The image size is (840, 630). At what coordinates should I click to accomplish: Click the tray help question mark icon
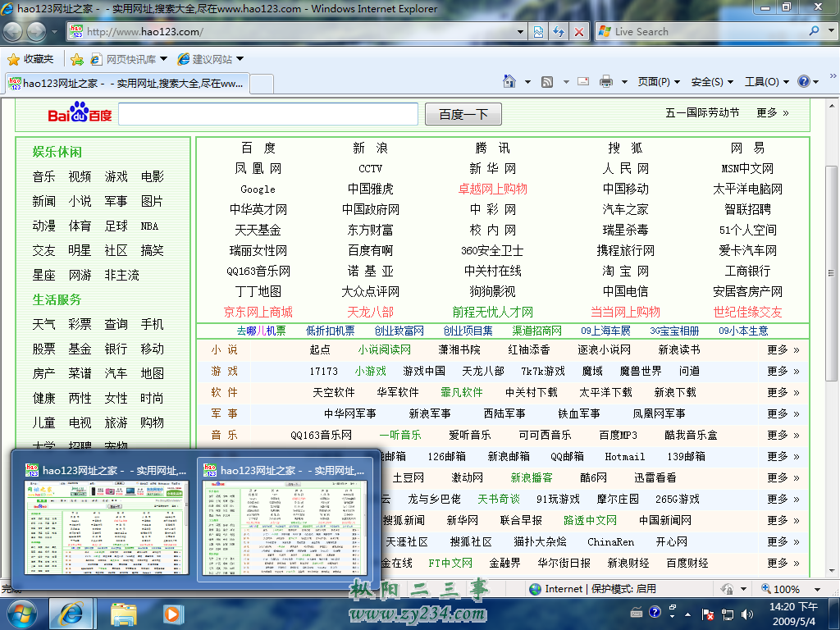coord(655,612)
